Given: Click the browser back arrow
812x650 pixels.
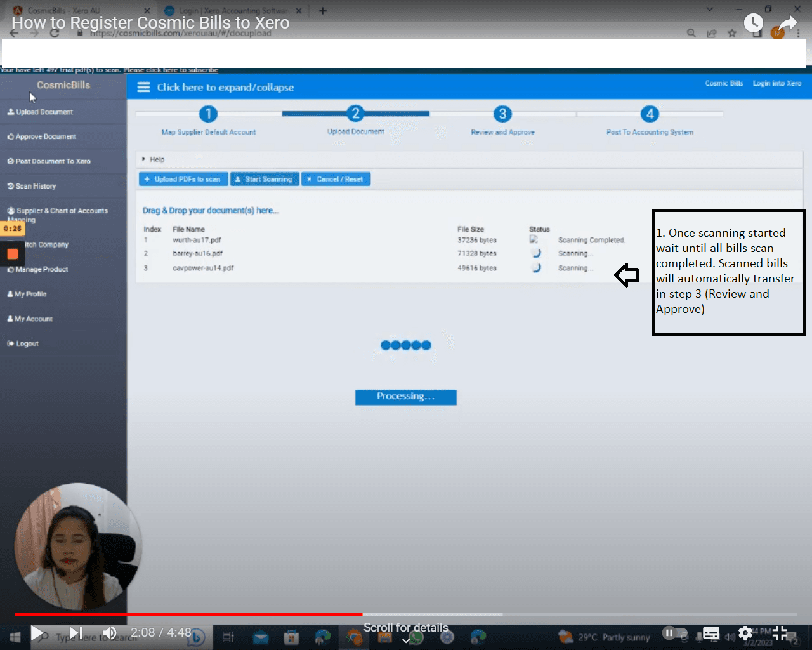Looking at the screenshot, I should point(14,33).
